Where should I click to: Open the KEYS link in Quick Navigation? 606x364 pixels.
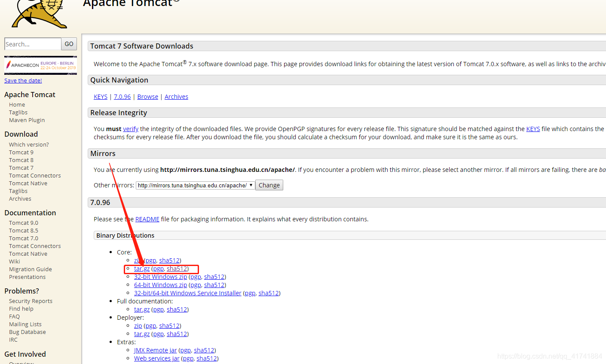click(x=101, y=97)
